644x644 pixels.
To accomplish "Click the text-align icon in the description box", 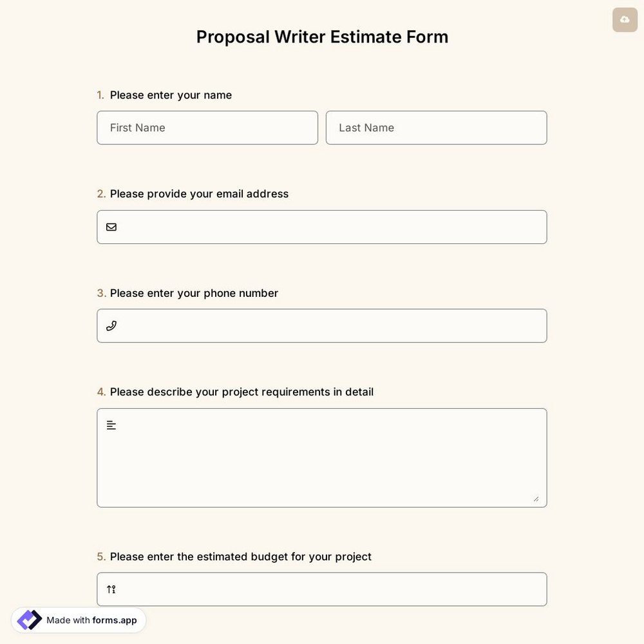I will pyautogui.click(x=110, y=424).
